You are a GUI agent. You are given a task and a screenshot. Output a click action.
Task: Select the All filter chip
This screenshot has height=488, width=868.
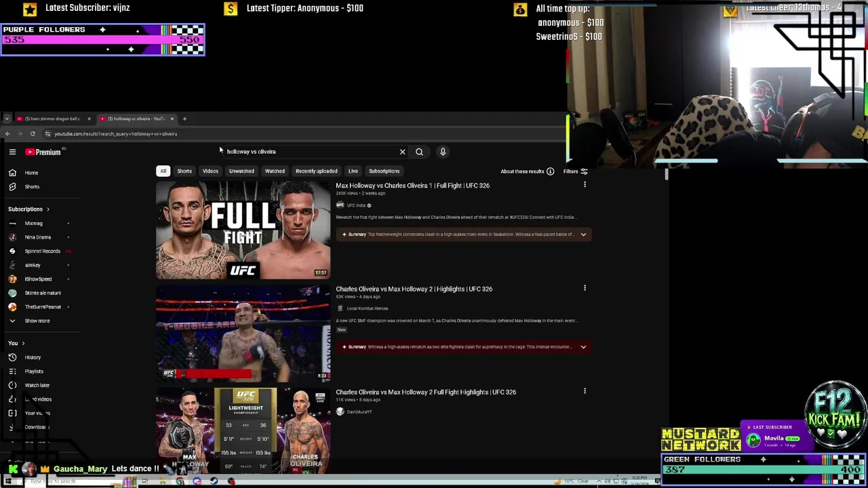[x=163, y=171]
